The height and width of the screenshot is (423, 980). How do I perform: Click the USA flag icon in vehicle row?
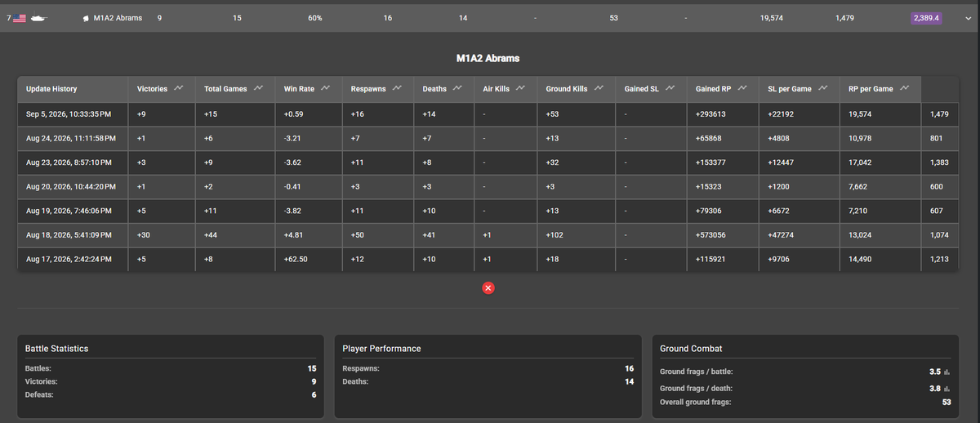(20, 18)
